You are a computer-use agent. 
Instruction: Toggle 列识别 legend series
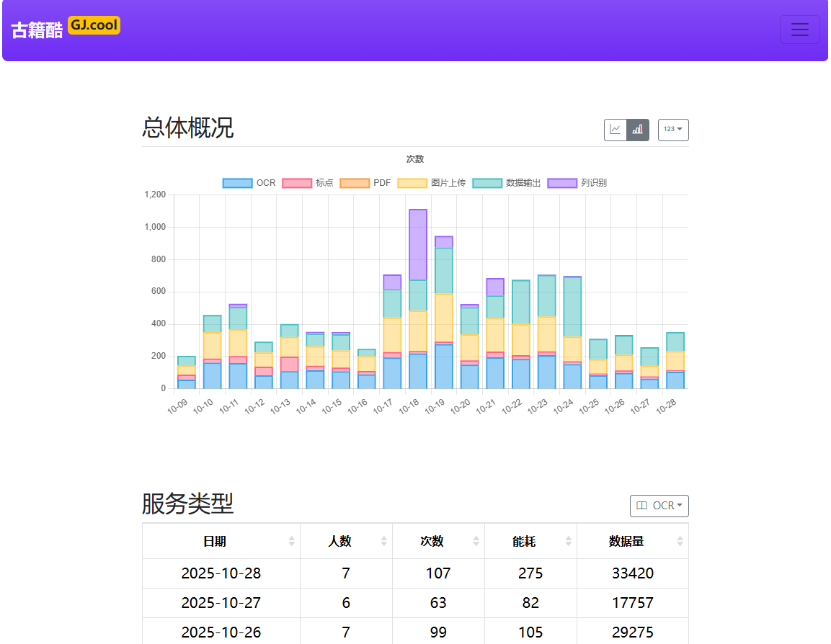tap(577, 183)
